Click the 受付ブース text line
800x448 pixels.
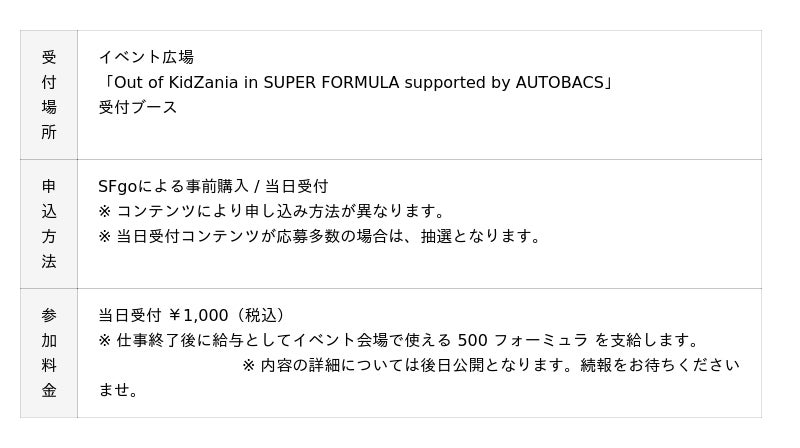point(138,107)
